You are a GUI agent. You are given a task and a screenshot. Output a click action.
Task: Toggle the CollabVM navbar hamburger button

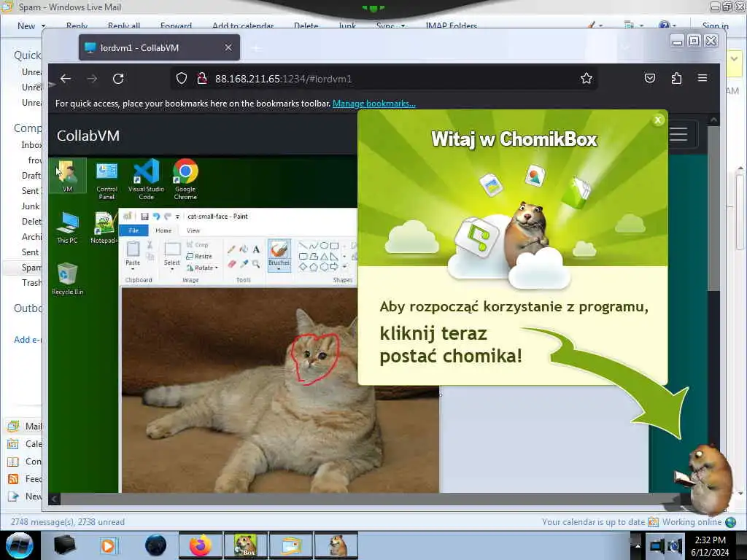(x=678, y=134)
